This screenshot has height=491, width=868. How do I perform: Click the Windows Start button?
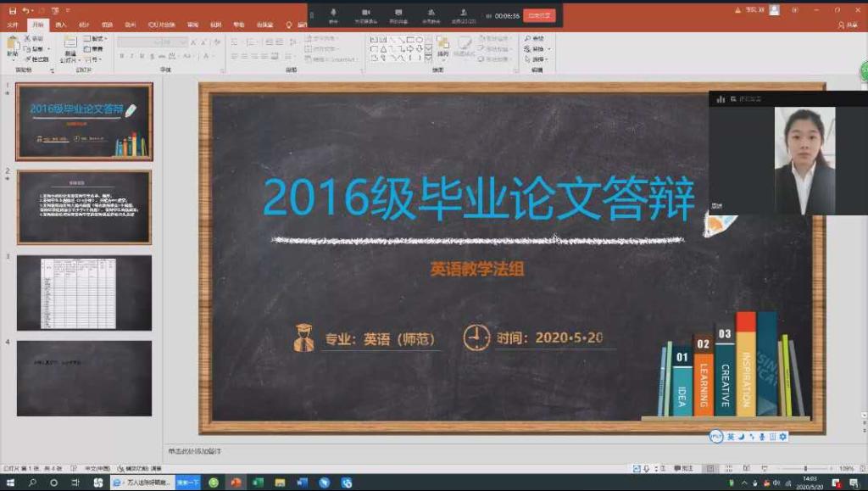tap(10, 483)
